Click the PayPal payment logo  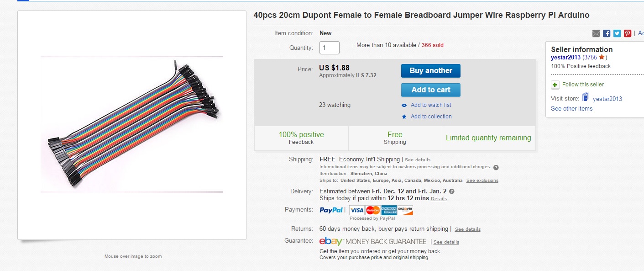[x=331, y=210]
